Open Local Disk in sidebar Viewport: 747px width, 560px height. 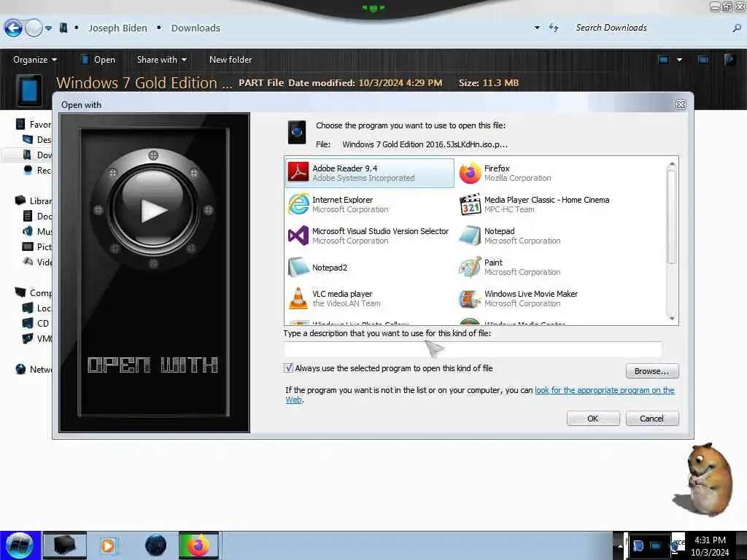[x=37, y=308]
